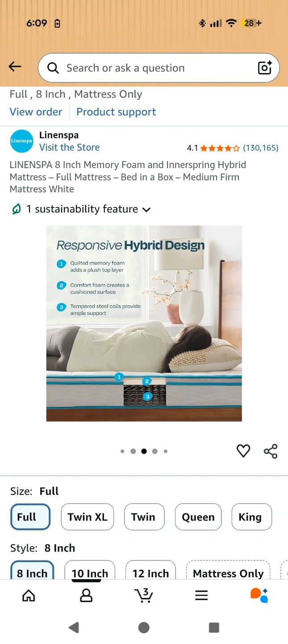288x644 pixels.
Task: Open the shopping cart icon
Action: pyautogui.click(x=144, y=595)
